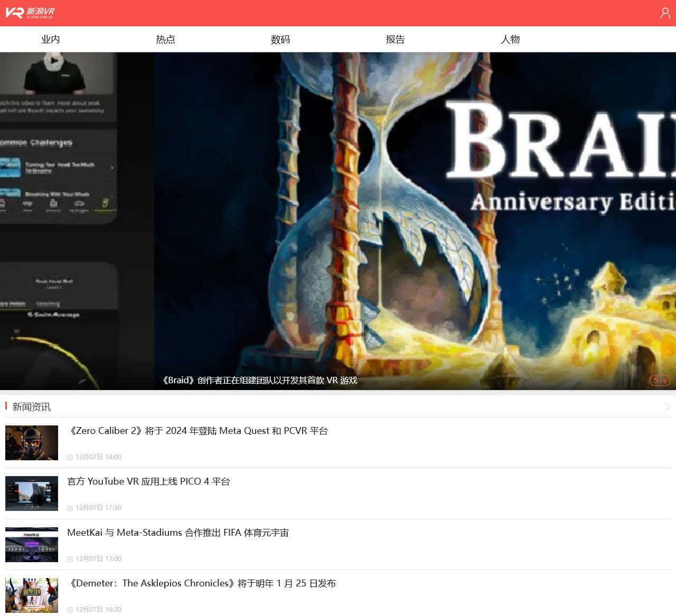This screenshot has height=616, width=676.
Task: Click the Demeter article thumbnail
Action: click(x=32, y=595)
